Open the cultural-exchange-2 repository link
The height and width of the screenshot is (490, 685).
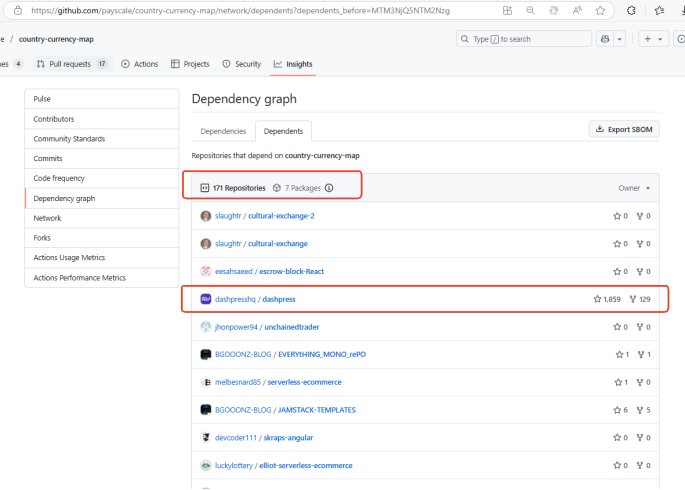[281, 216]
